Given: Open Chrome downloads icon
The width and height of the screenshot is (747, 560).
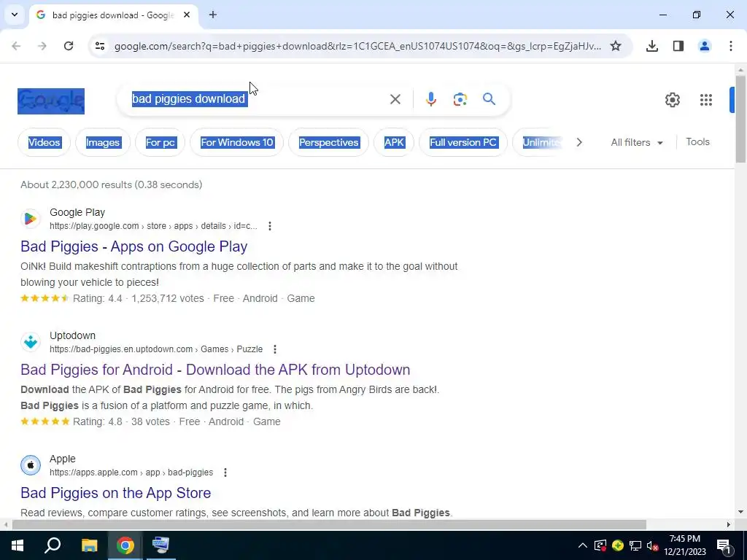Looking at the screenshot, I should pyautogui.click(x=652, y=46).
